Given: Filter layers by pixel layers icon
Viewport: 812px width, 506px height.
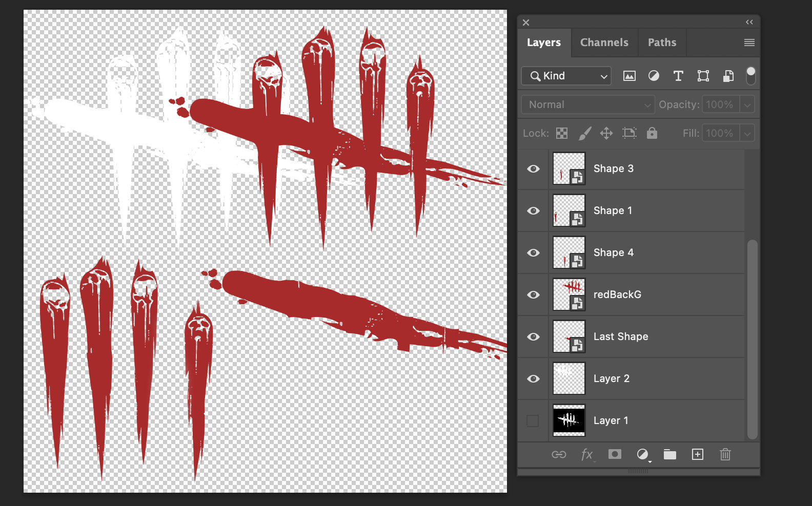Looking at the screenshot, I should (629, 76).
